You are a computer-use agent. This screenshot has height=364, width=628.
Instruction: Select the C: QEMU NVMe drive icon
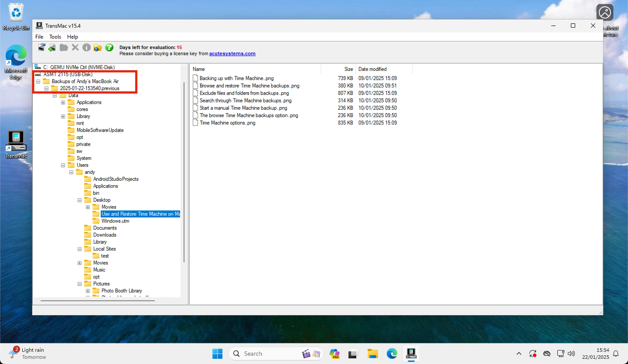[38, 67]
